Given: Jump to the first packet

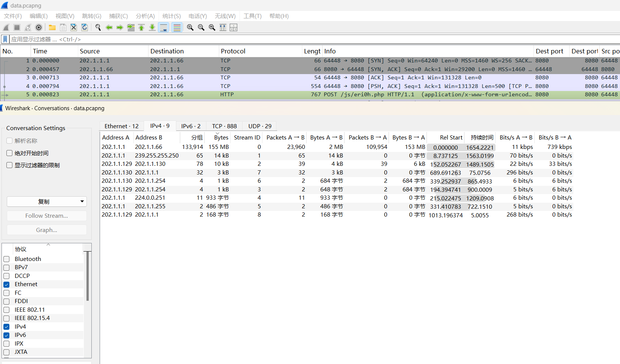Looking at the screenshot, I should [x=141, y=27].
